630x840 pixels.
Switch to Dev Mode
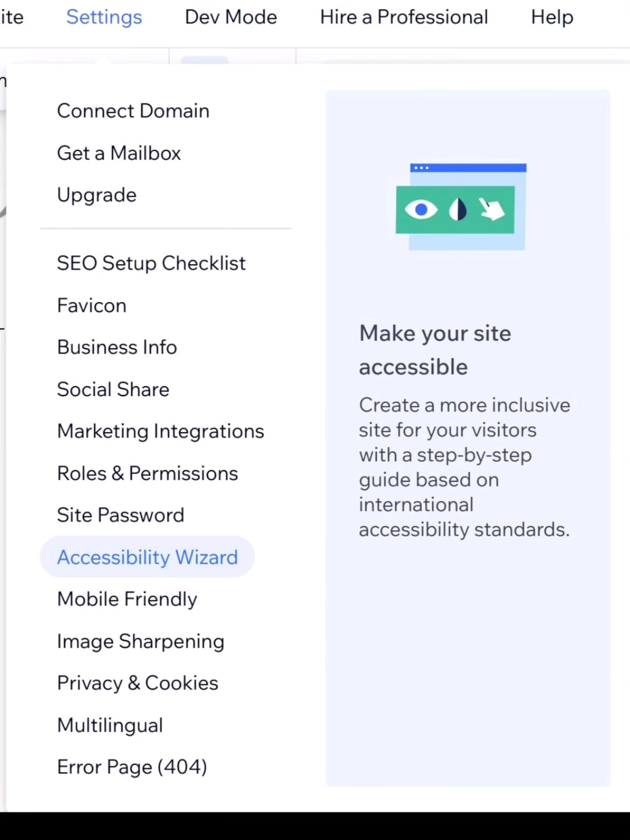[231, 17]
